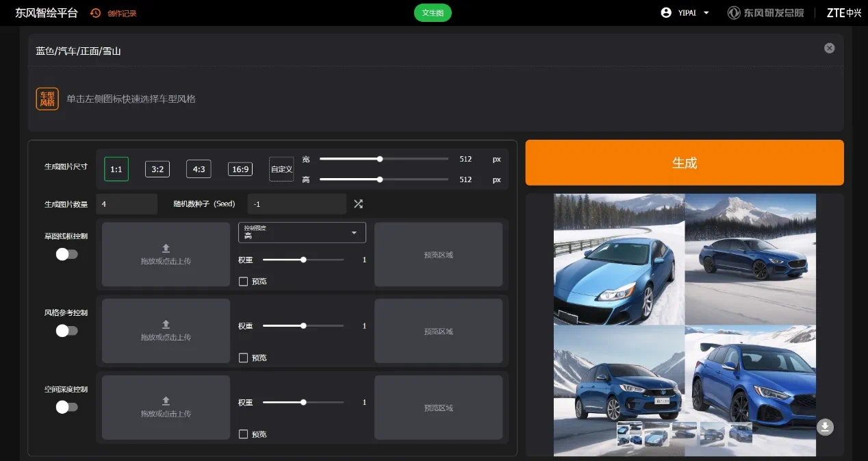Screen dimensions: 868x461
Task: Click the 宽 width slider handle
Action: click(x=380, y=159)
